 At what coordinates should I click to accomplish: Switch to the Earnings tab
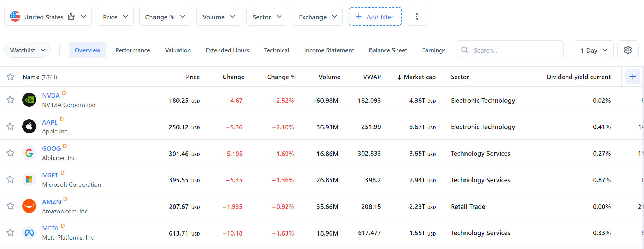pos(434,50)
